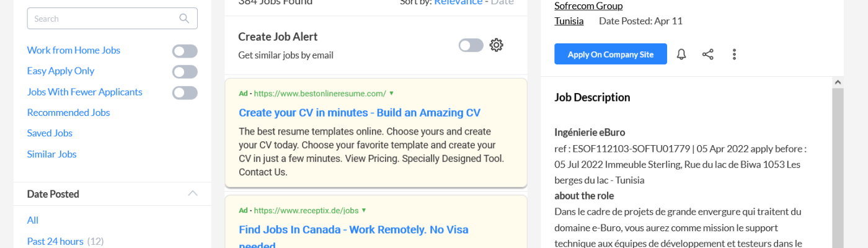This screenshot has width=868, height=248.
Task: Toggle Work from Home Jobs switch
Action: [x=185, y=51]
